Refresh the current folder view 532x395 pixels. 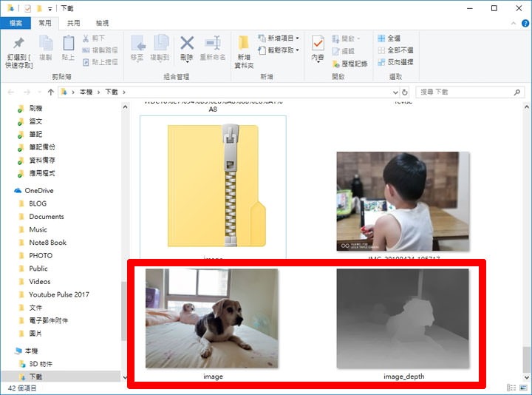tap(405, 92)
